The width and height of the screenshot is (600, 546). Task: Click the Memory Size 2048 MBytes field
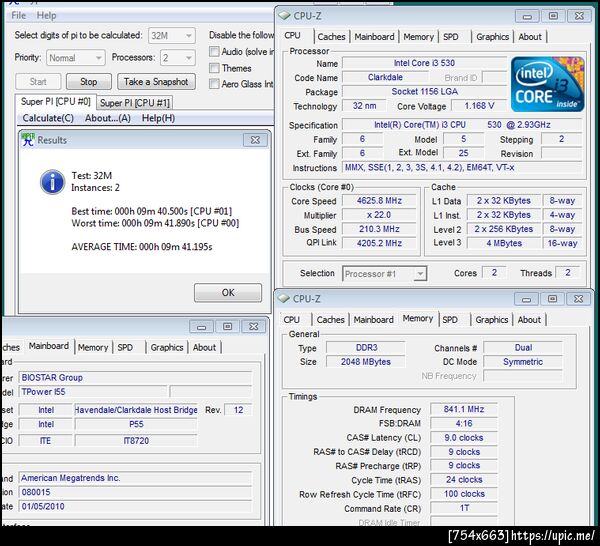click(365, 362)
